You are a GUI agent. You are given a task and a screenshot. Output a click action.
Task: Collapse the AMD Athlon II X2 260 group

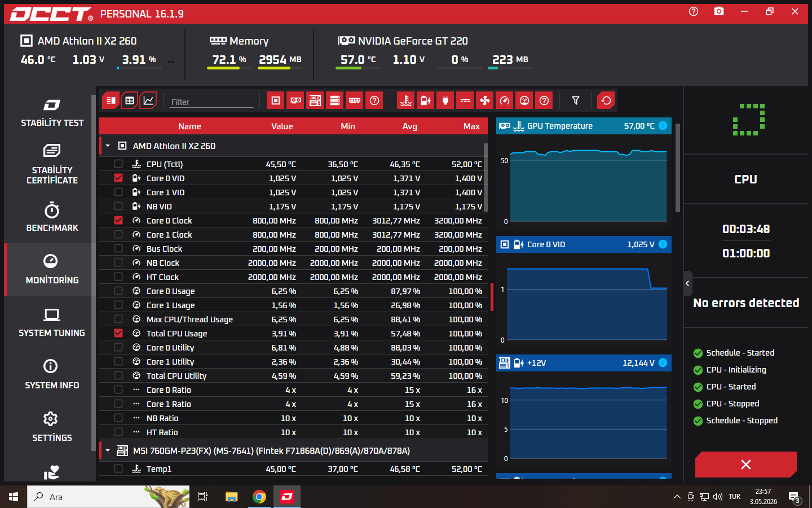pos(108,146)
